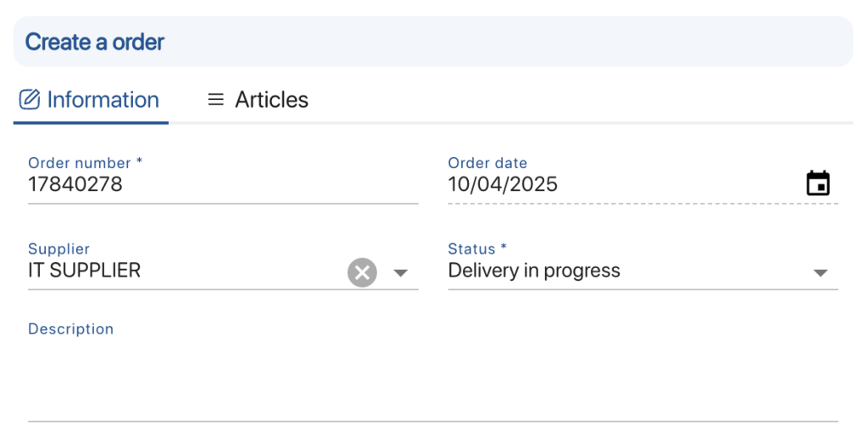Image resolution: width=868 pixels, height=437 pixels.
Task: Click the order date value 10/04/2025
Action: pyautogui.click(x=503, y=184)
